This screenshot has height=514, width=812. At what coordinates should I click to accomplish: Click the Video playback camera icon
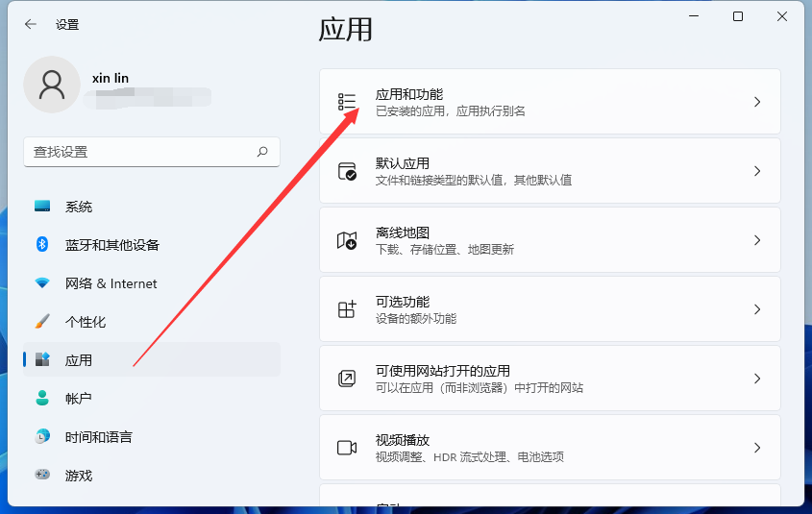(347, 448)
